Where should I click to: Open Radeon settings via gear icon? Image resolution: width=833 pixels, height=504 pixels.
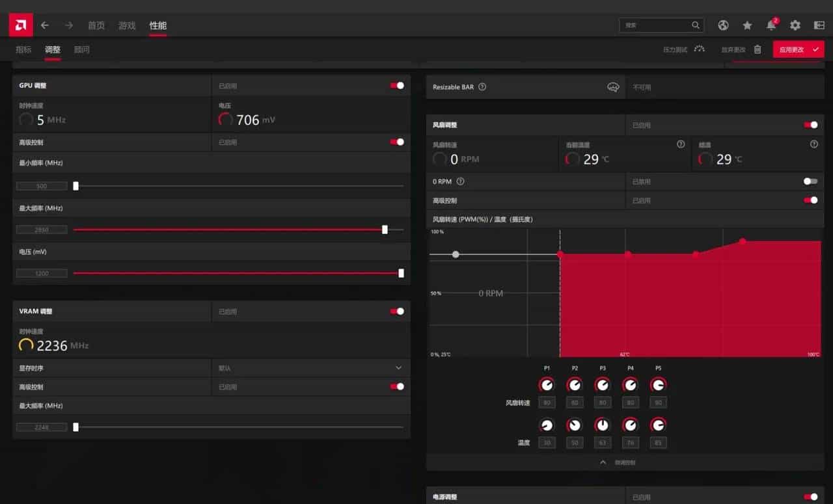(x=795, y=25)
